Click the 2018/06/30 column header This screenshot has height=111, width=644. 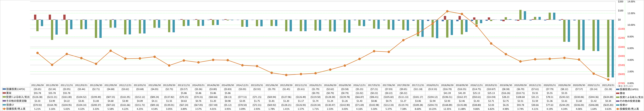pos(447,85)
